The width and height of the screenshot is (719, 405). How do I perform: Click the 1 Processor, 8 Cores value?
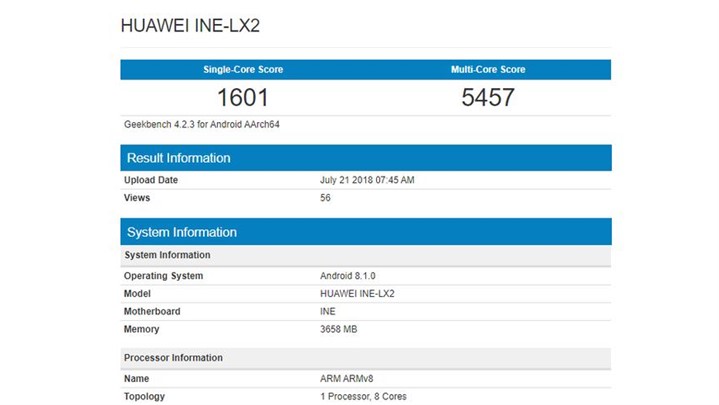point(363,397)
